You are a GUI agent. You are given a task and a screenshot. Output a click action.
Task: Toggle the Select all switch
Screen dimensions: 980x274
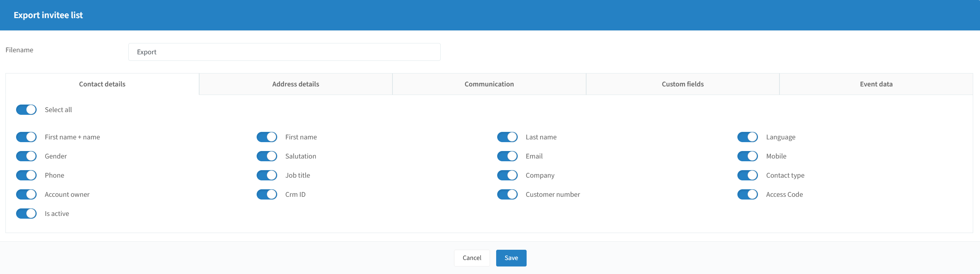pyautogui.click(x=26, y=109)
